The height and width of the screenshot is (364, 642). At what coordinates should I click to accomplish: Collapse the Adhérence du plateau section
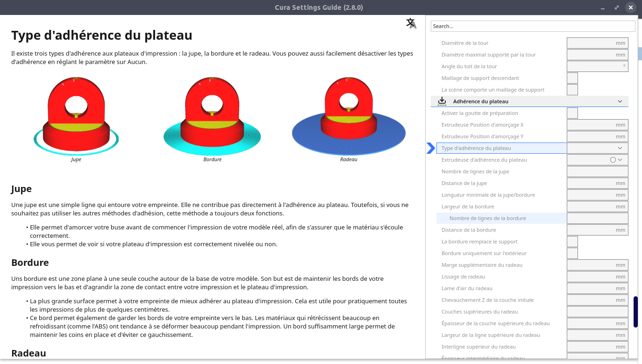(620, 101)
